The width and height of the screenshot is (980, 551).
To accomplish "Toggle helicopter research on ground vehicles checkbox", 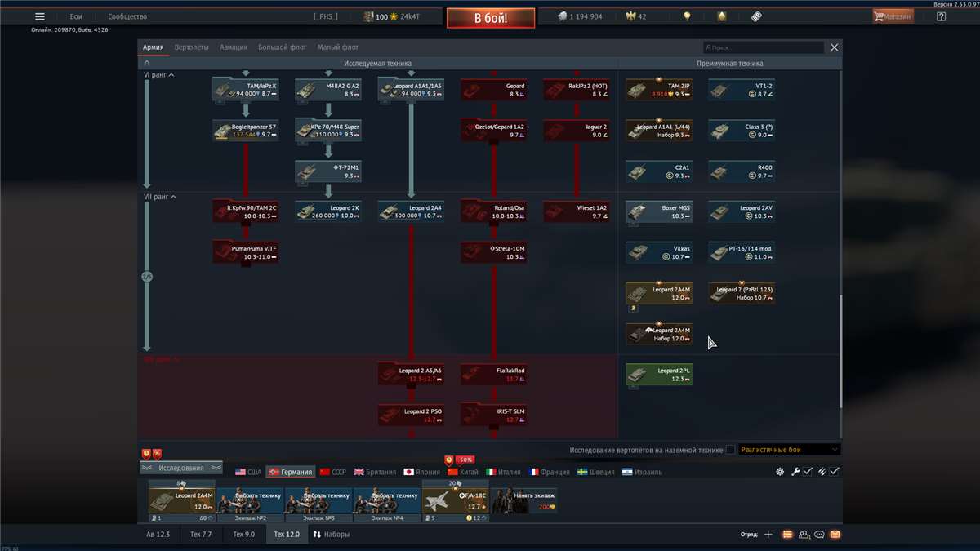I will point(730,450).
